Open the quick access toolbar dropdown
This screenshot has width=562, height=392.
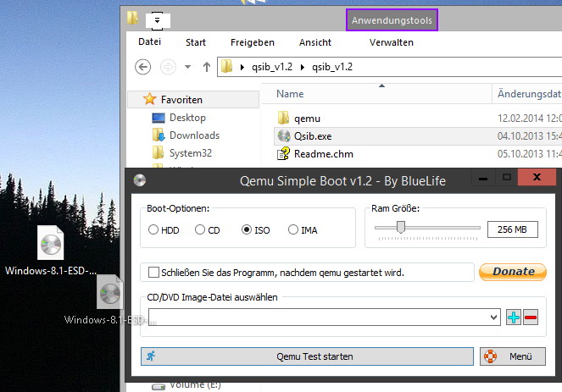point(158,20)
